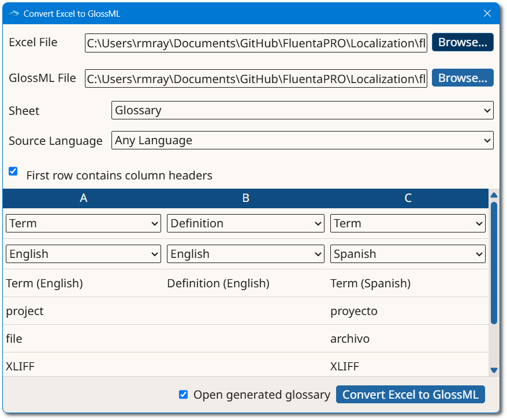Click the scroll up arrow
The width and height of the screenshot is (507, 420).
494,195
